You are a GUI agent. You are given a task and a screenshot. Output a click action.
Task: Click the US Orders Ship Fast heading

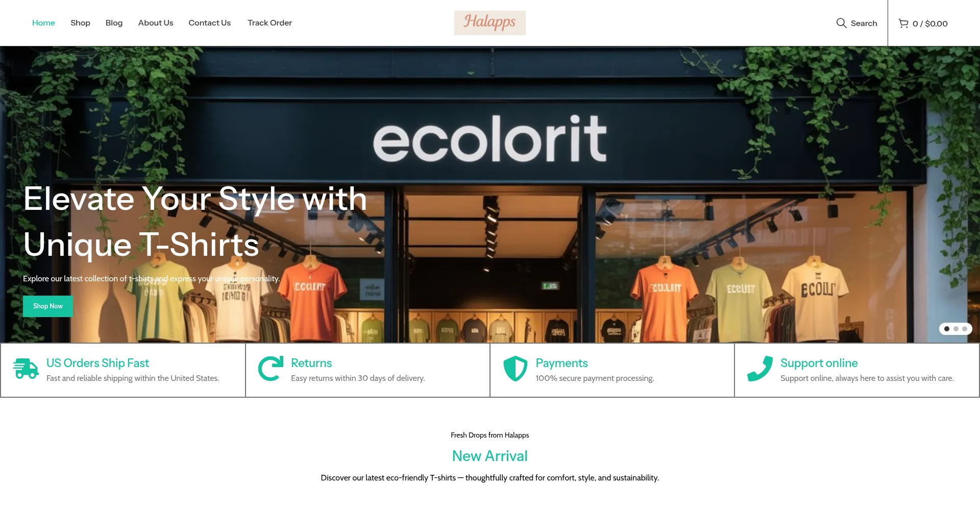[x=97, y=363]
